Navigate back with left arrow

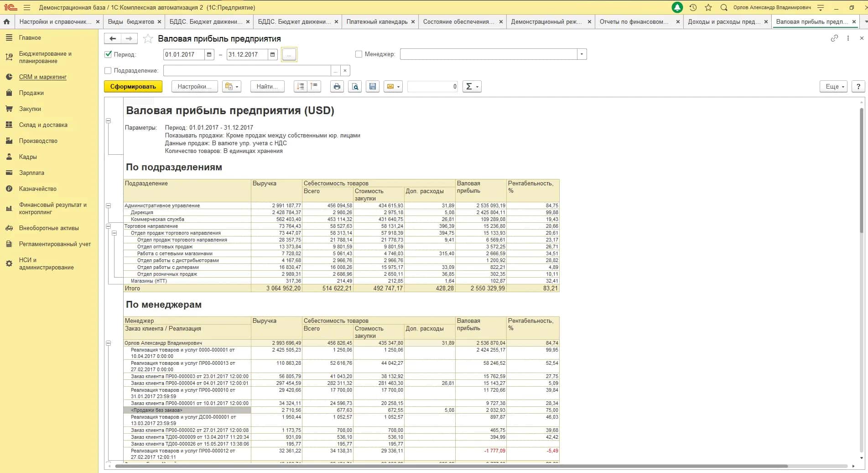[113, 39]
